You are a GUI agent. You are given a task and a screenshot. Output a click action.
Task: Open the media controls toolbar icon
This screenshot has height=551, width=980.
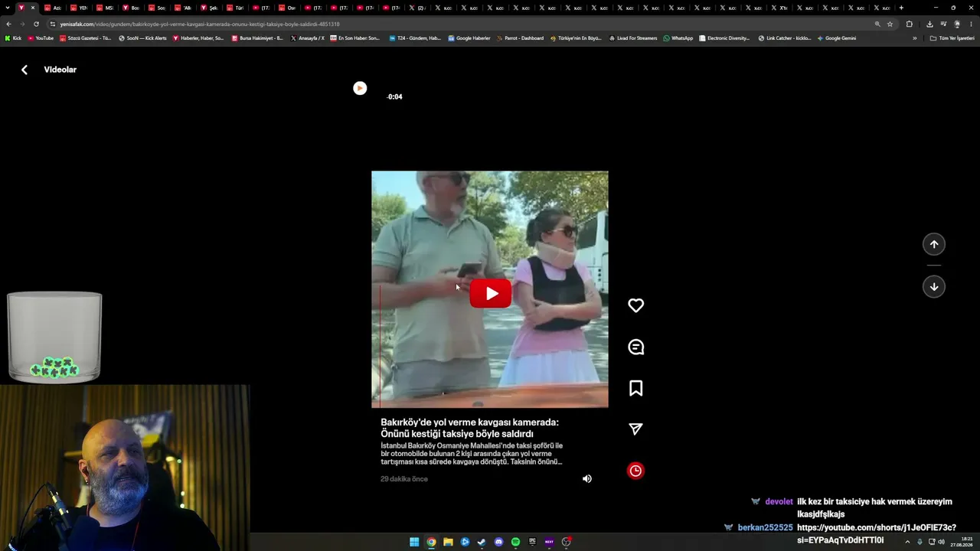tap(943, 24)
